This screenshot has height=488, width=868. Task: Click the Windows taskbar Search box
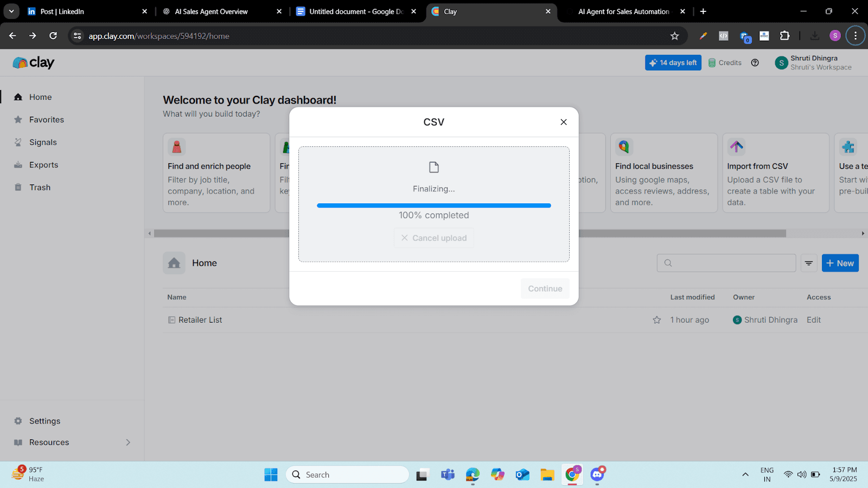tap(347, 475)
